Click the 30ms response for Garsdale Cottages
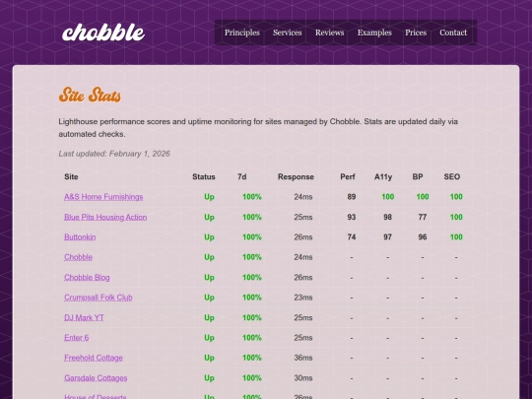The image size is (532, 399). pyautogui.click(x=303, y=378)
